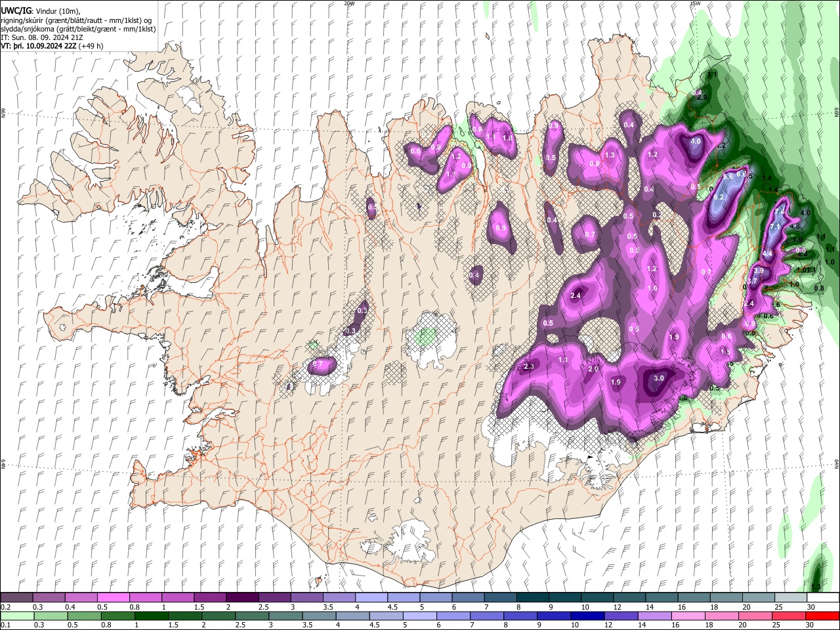
Task: Click the '64N' latitude label on the right edge
Action: [837, 464]
